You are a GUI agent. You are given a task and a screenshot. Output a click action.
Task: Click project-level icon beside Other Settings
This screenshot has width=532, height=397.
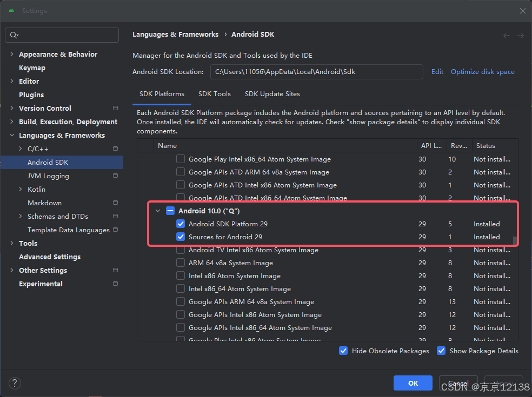click(x=115, y=270)
